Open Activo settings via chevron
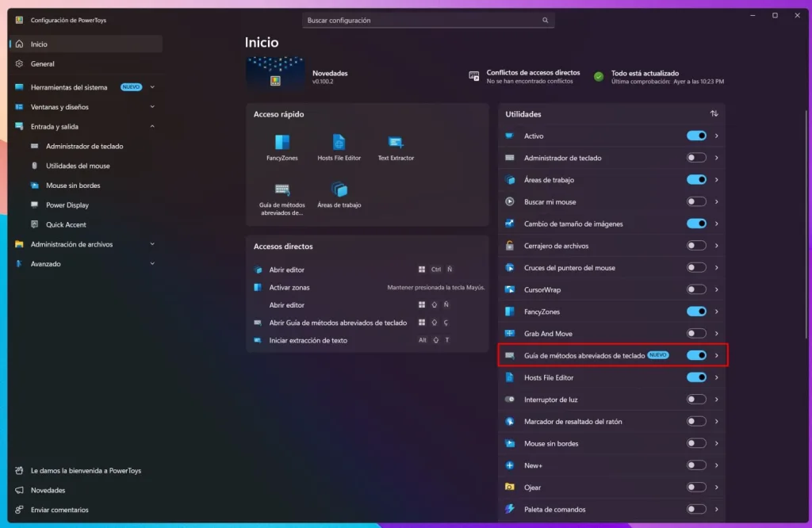Screen dimensions: 812x528 [x=716, y=136]
